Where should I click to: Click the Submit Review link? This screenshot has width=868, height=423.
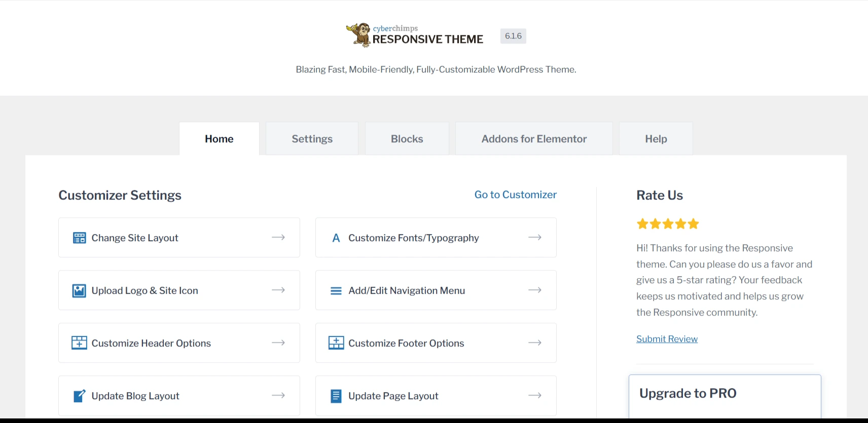coord(667,339)
